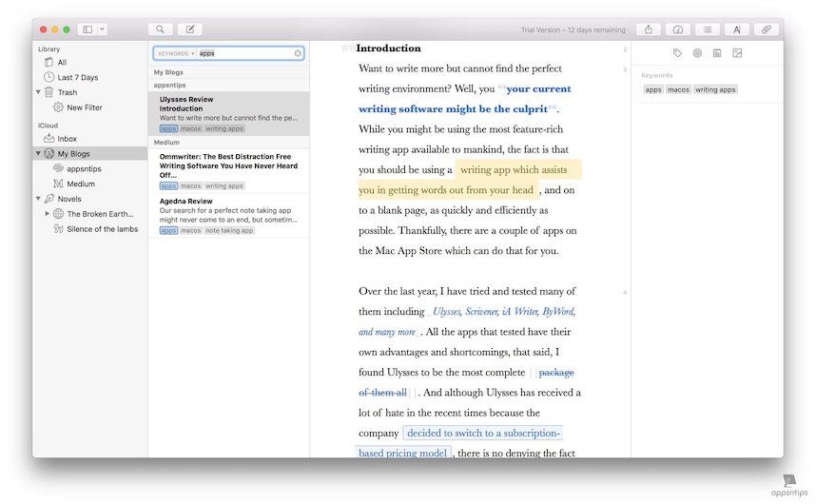Open the share/export toolbar button
Viewport: 816px width, 504px height.
(649, 29)
